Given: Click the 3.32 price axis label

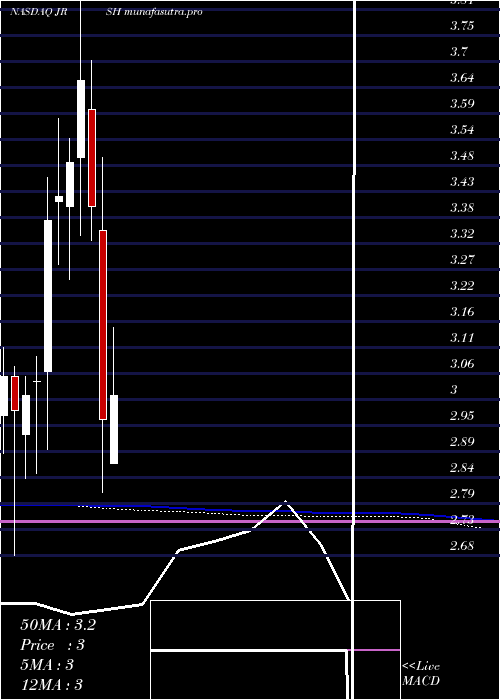Looking at the screenshot, I should tap(462, 233).
